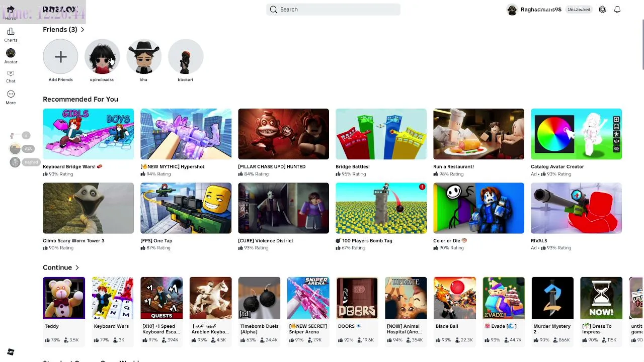This screenshot has height=362, width=644.
Task: Click the "Bridge Battles!" game title
Action: pyautogui.click(x=353, y=166)
